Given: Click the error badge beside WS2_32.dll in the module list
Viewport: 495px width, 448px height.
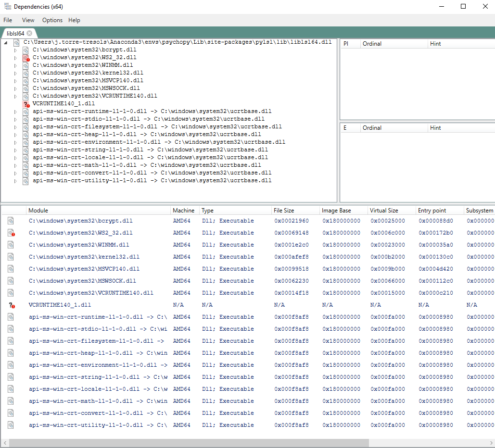Looking at the screenshot, I should (11, 233).
